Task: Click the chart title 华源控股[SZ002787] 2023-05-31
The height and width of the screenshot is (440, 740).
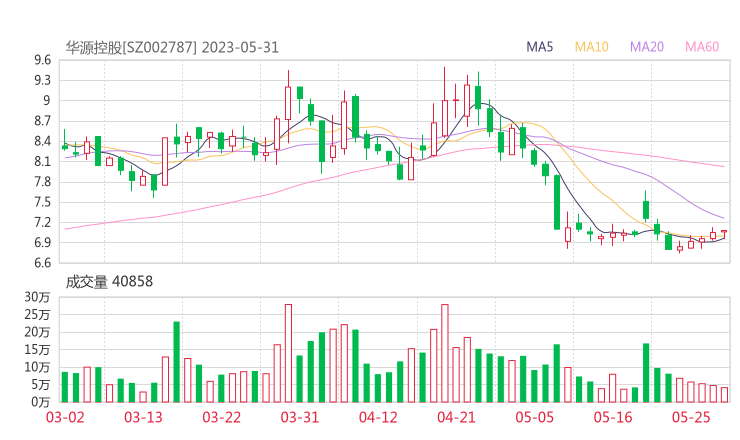Action: click(x=172, y=48)
